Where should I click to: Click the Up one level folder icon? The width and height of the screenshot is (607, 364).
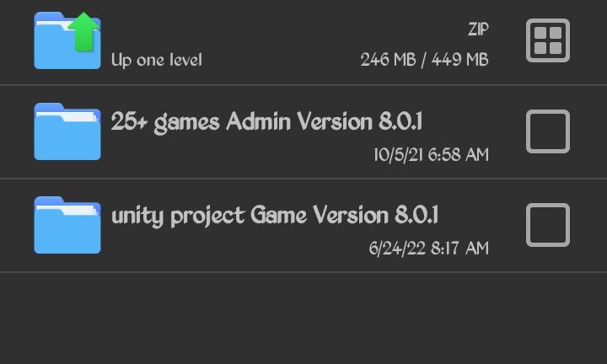pos(67,40)
